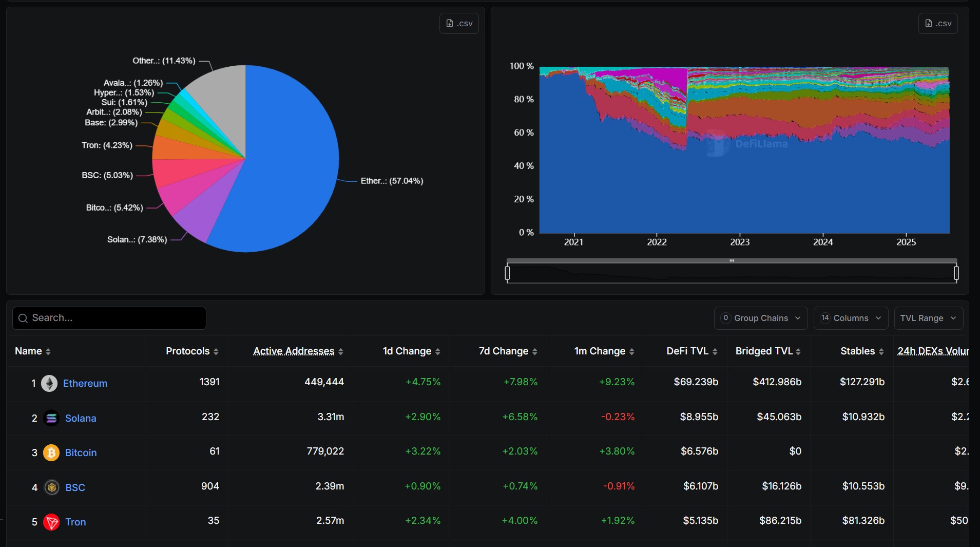980x547 pixels.
Task: Click the Bitco..: (5.42%) pie label
Action: (114, 208)
